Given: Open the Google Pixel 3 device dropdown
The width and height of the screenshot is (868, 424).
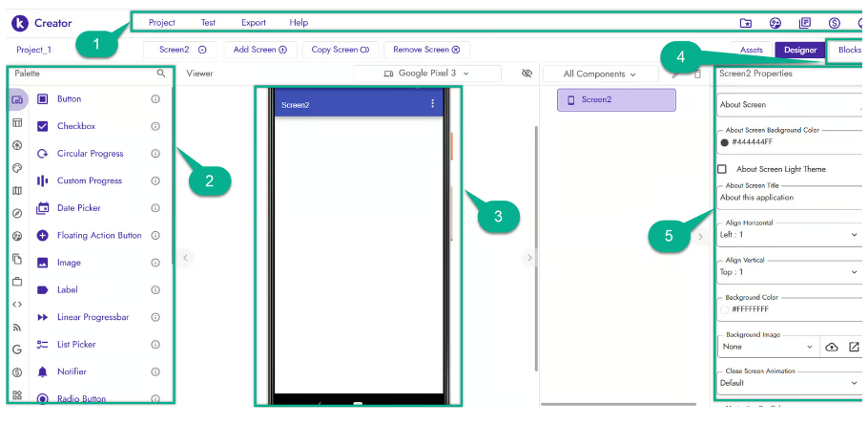Looking at the screenshot, I should point(426,74).
